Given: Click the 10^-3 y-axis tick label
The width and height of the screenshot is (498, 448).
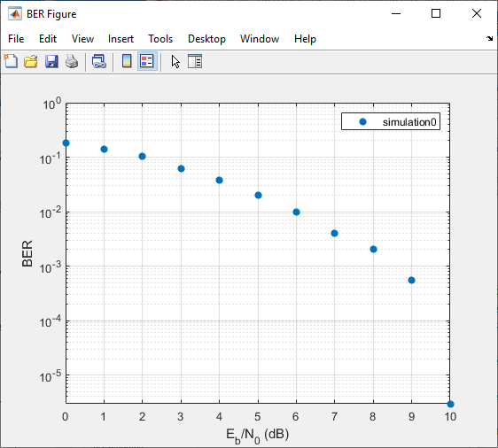Looking at the screenshot, I should [51, 267].
